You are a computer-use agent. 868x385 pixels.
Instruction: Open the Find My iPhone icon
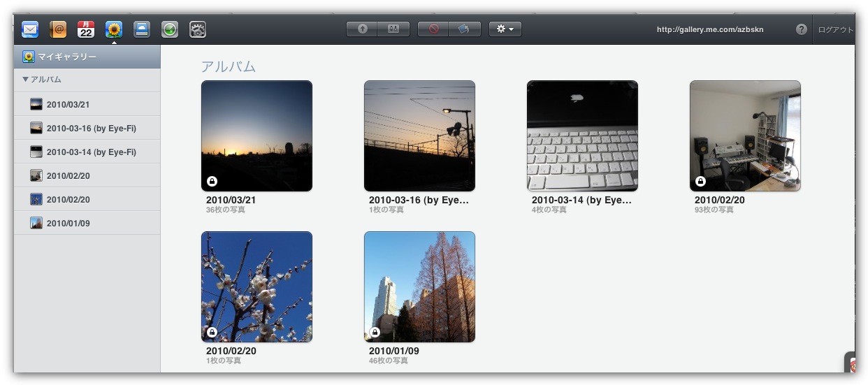(x=170, y=29)
